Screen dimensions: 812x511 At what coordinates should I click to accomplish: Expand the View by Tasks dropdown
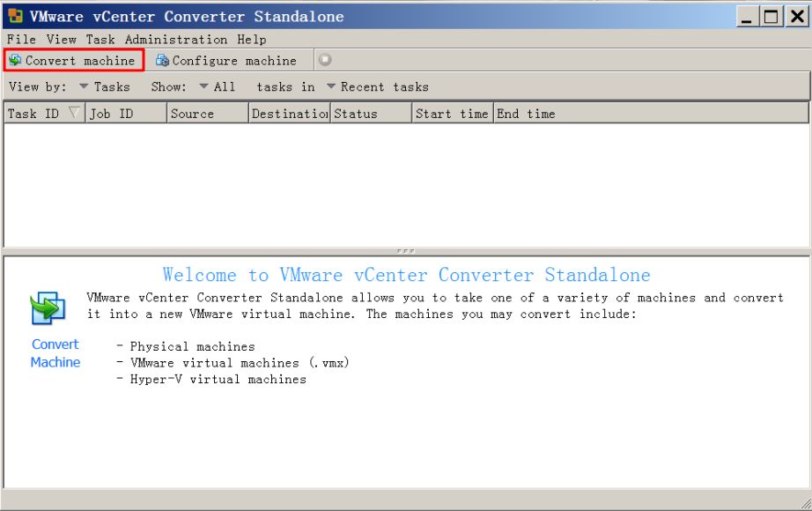pyautogui.click(x=105, y=86)
